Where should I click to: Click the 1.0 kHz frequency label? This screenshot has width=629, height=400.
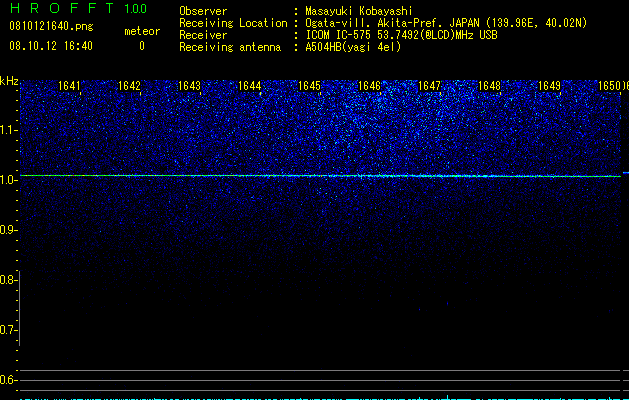(x=9, y=179)
